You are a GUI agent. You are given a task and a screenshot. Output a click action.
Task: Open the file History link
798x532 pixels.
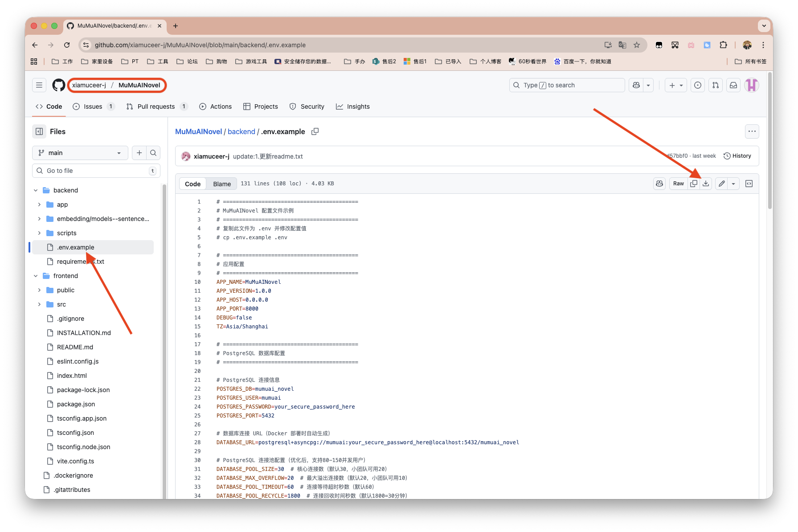pos(737,156)
